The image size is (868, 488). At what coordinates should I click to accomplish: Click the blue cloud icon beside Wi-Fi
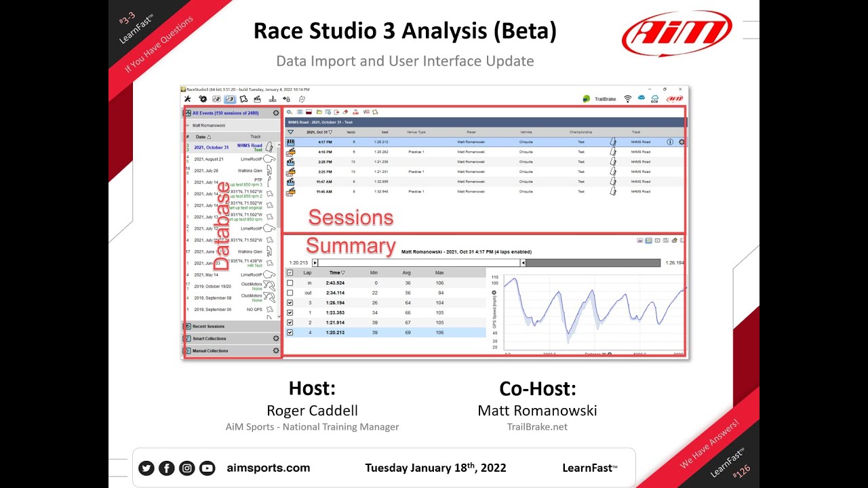[642, 98]
